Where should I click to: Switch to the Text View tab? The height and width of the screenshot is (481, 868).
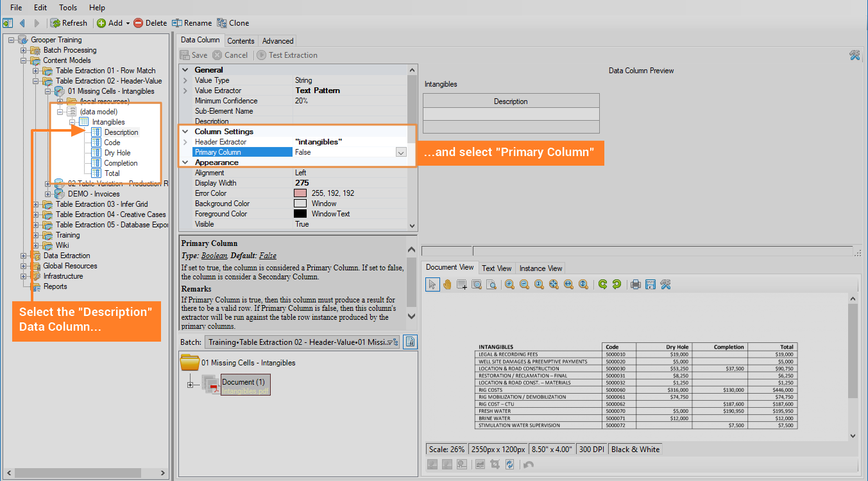pos(497,268)
